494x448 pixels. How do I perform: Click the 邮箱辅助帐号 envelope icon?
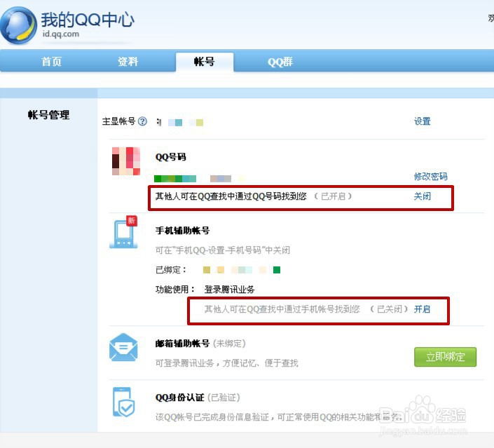pos(123,348)
